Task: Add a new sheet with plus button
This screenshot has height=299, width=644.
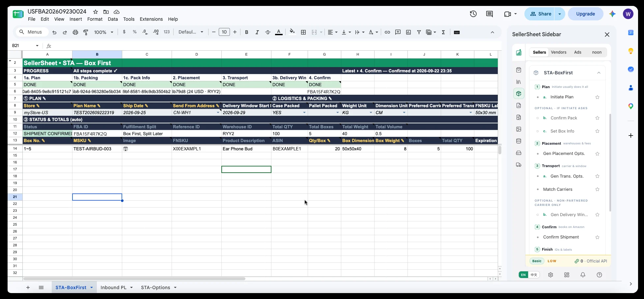Action: click(x=28, y=287)
